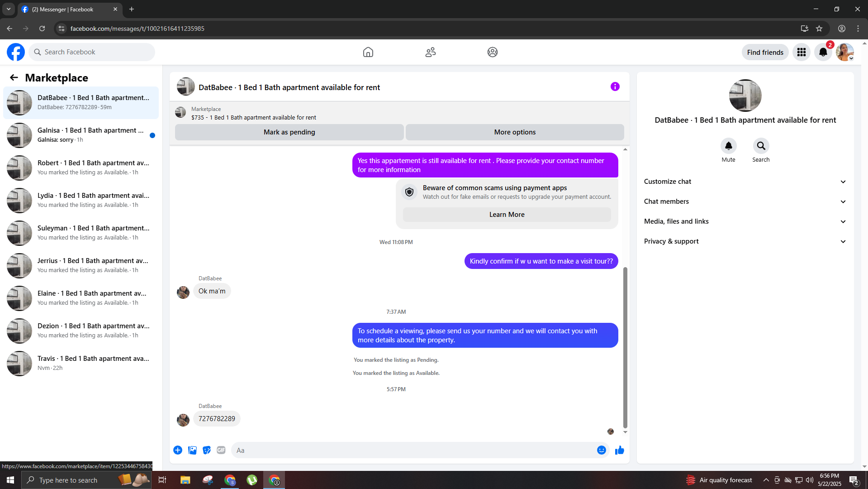This screenshot has height=489, width=868.
Task: Open the Home feed icon
Action: click(x=368, y=52)
